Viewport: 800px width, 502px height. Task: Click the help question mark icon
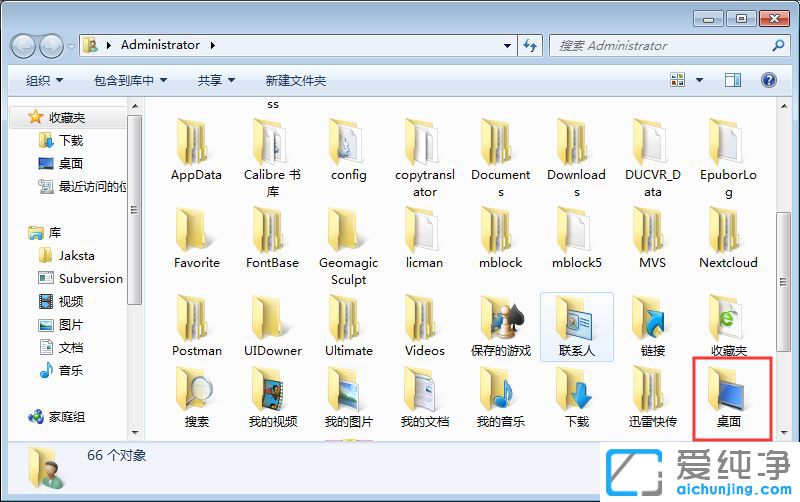[768, 80]
